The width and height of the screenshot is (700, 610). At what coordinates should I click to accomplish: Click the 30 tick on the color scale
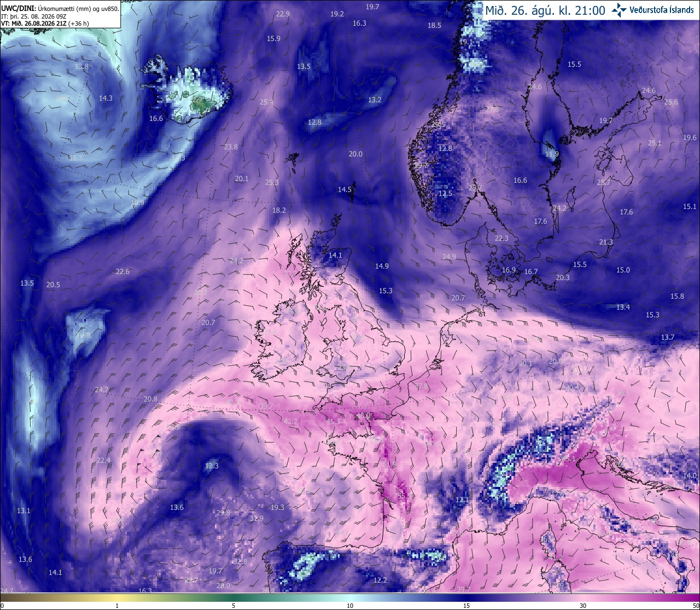583,606
